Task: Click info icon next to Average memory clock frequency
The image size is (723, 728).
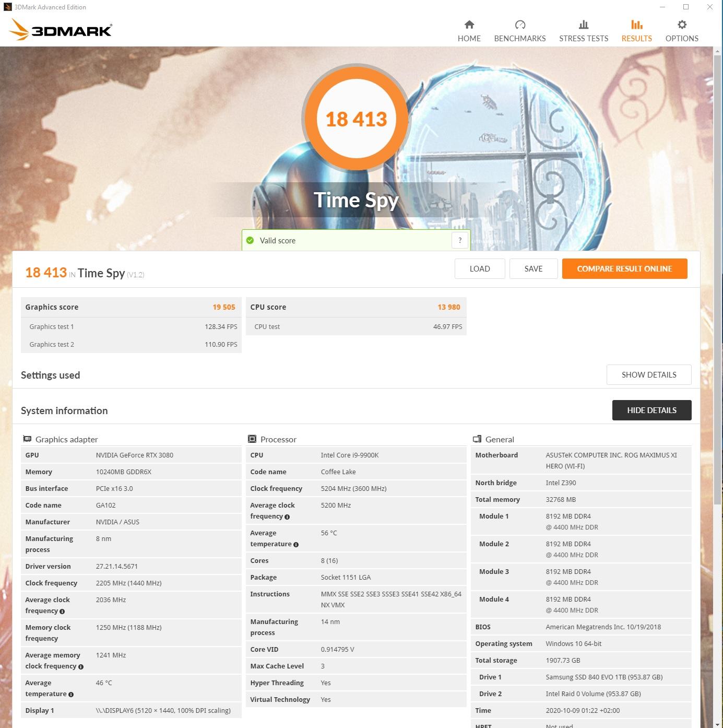Action: pos(80,666)
